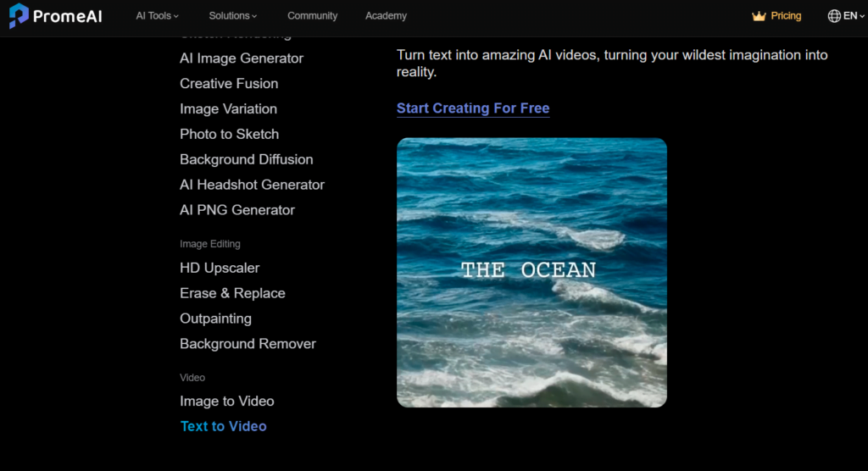This screenshot has height=471, width=868.
Task: Click the PromeAI wordmark text
Action: pos(68,16)
